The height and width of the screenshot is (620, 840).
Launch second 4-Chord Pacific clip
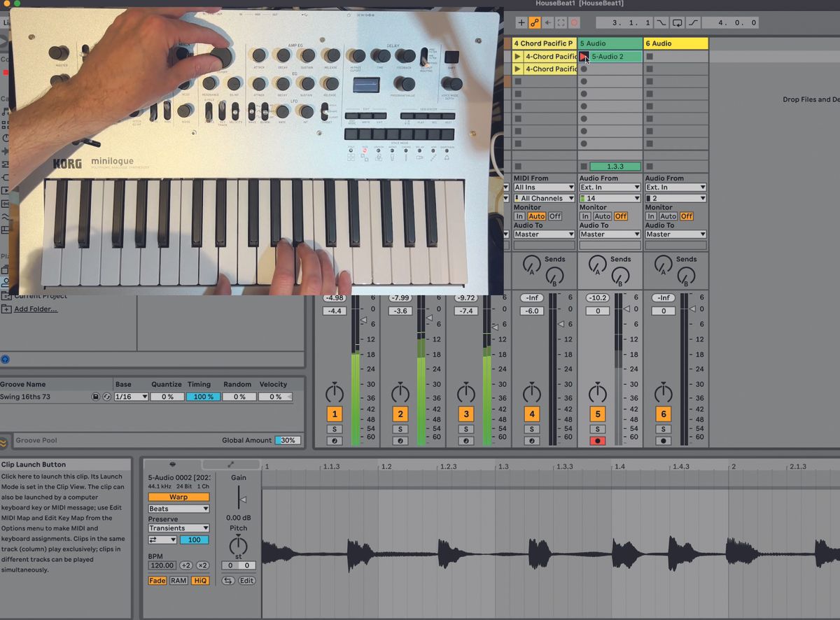pyautogui.click(x=518, y=69)
